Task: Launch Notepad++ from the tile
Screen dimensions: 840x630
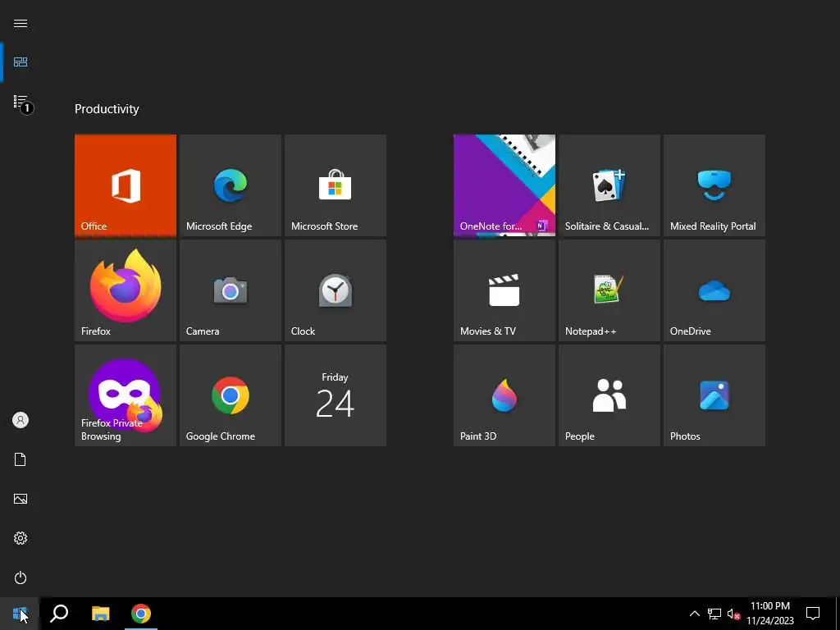Action: click(609, 290)
